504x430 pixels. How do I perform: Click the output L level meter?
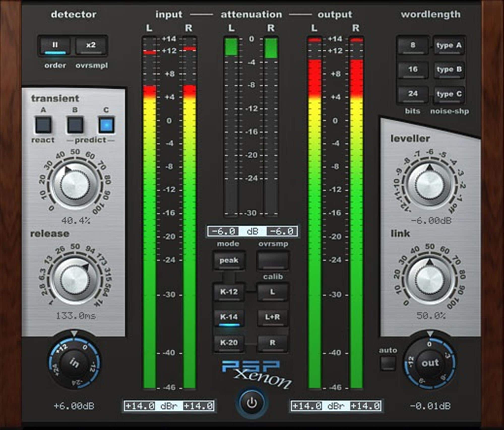[314, 213]
